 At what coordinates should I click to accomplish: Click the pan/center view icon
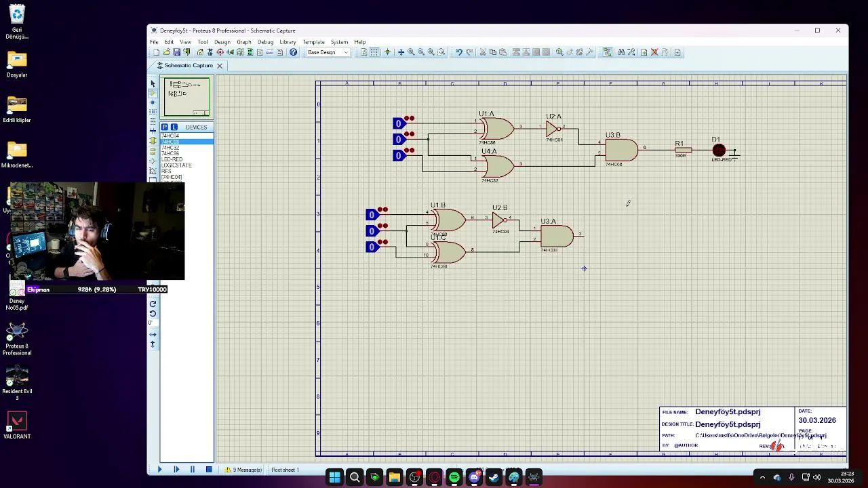coord(401,52)
